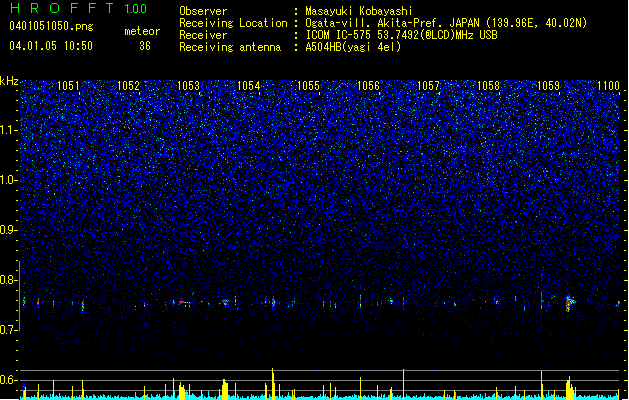Screen dimensions: 629x400
Task: Click time marker 1055
Action: tap(308, 86)
